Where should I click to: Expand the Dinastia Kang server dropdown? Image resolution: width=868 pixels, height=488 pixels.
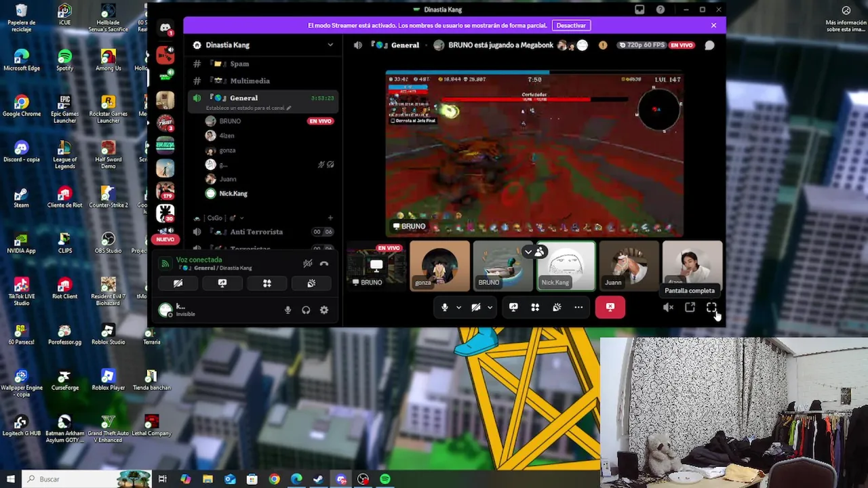[330, 45]
